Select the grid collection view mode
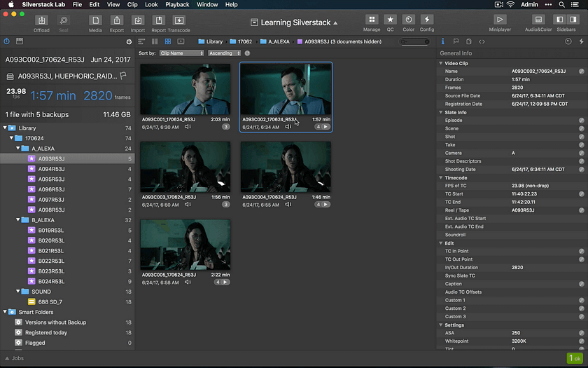The image size is (588, 368). tap(167, 41)
